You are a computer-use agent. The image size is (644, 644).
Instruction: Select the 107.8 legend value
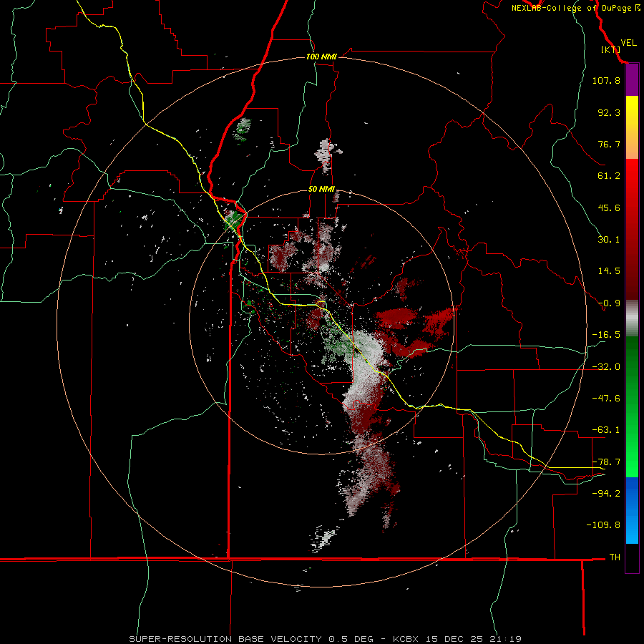tap(606, 80)
